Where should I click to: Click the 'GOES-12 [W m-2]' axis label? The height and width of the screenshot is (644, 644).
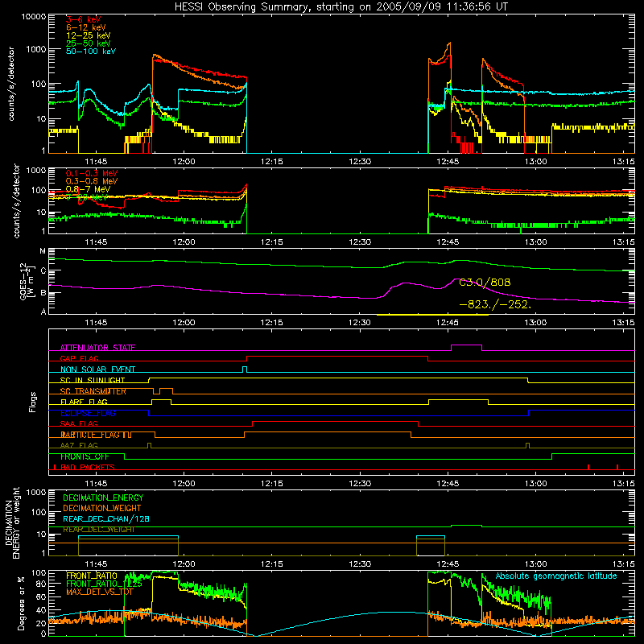(x=27, y=282)
